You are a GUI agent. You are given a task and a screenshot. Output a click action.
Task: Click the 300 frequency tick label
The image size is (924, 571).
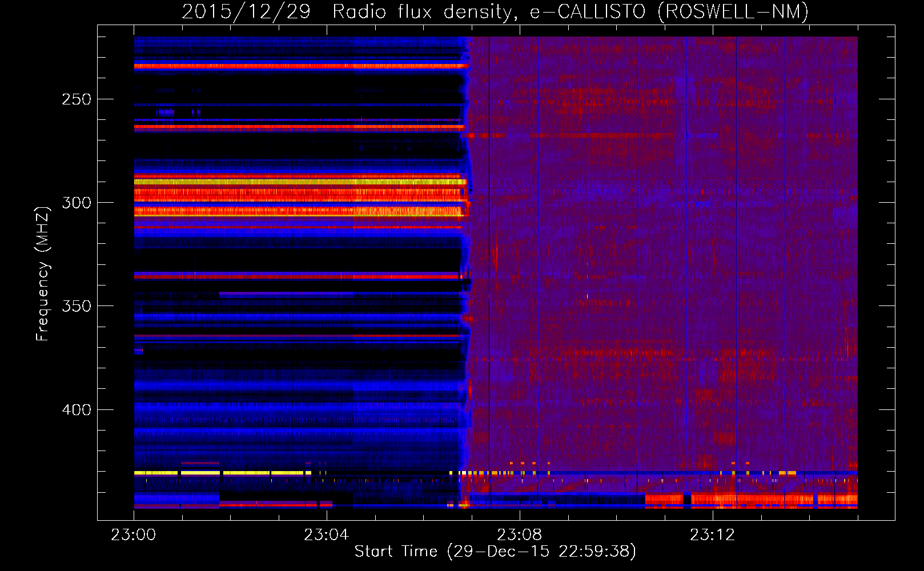pyautogui.click(x=77, y=203)
